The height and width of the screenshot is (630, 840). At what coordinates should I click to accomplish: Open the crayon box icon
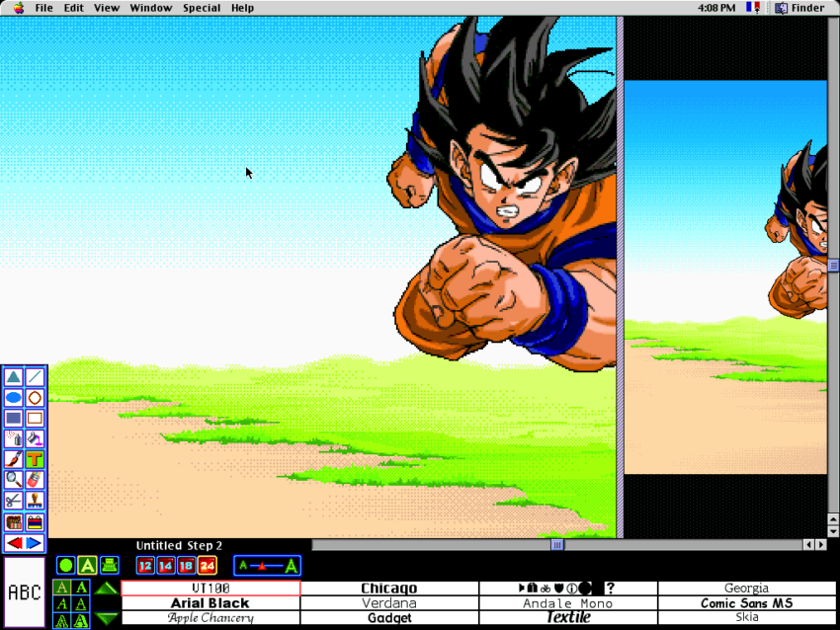click(x=14, y=522)
